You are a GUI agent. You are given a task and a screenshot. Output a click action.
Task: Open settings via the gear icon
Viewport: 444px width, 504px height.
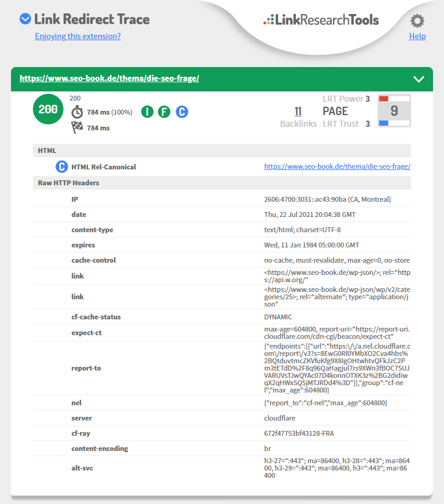click(x=417, y=21)
